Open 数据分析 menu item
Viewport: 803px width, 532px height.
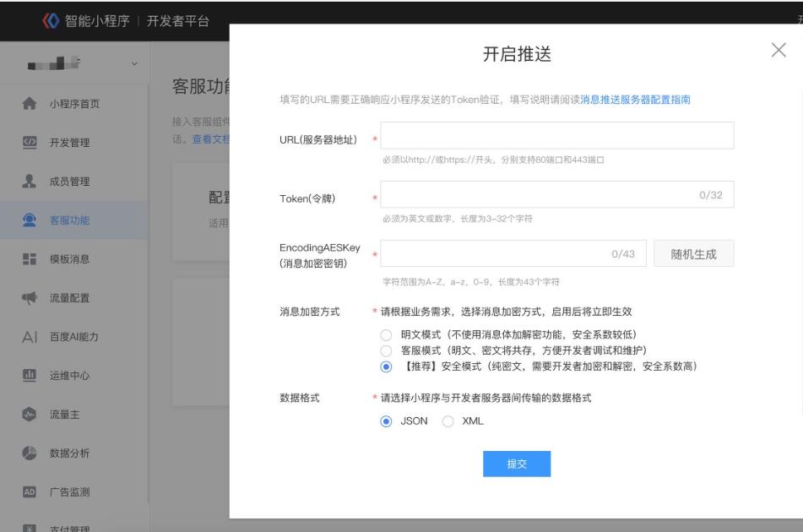pos(74,453)
